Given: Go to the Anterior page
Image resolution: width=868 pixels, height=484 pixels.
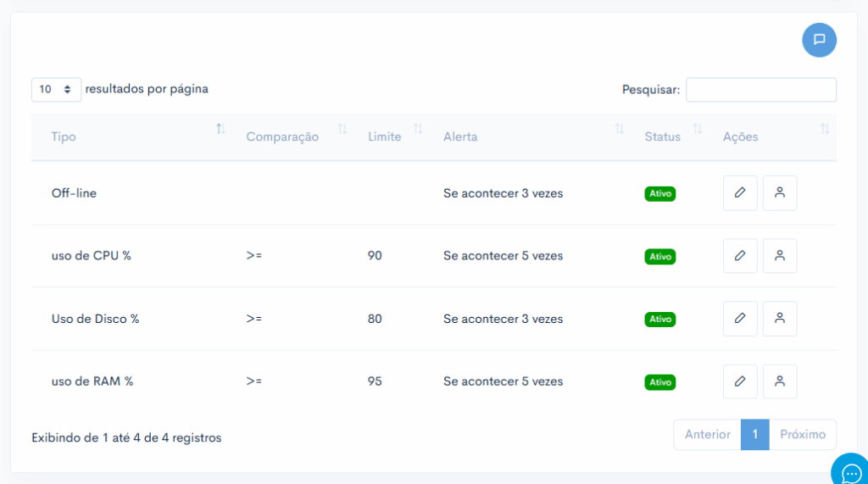Looking at the screenshot, I should 708,435.
